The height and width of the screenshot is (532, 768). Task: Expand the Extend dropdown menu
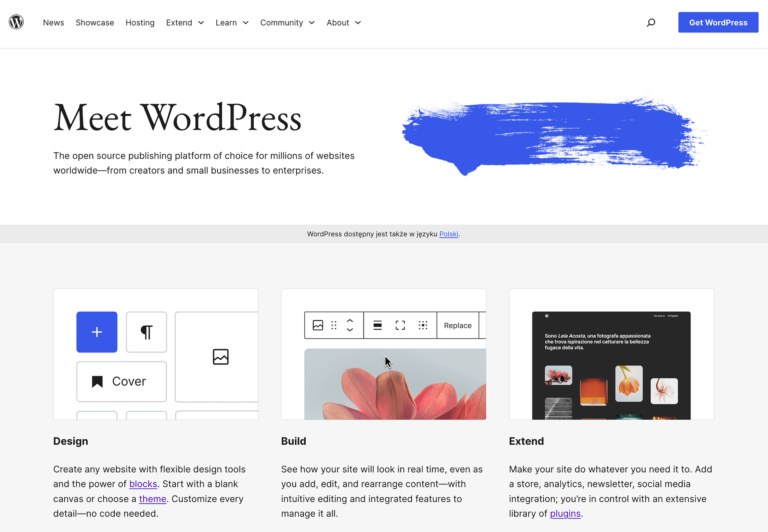[x=184, y=22]
